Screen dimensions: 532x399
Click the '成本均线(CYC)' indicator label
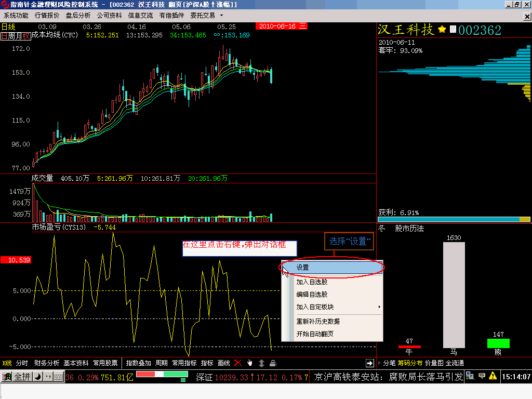click(x=55, y=35)
